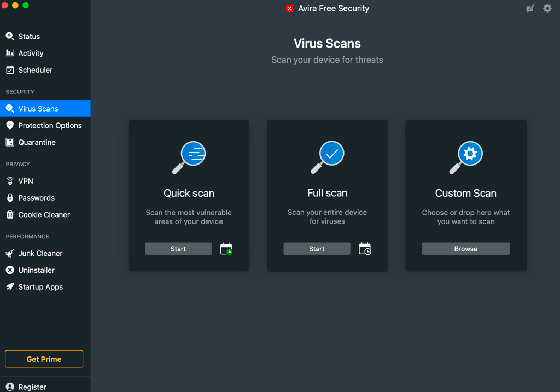Image resolution: width=560 pixels, height=392 pixels.
Task: Click the Scheduler calendar icon
Action: (x=10, y=69)
